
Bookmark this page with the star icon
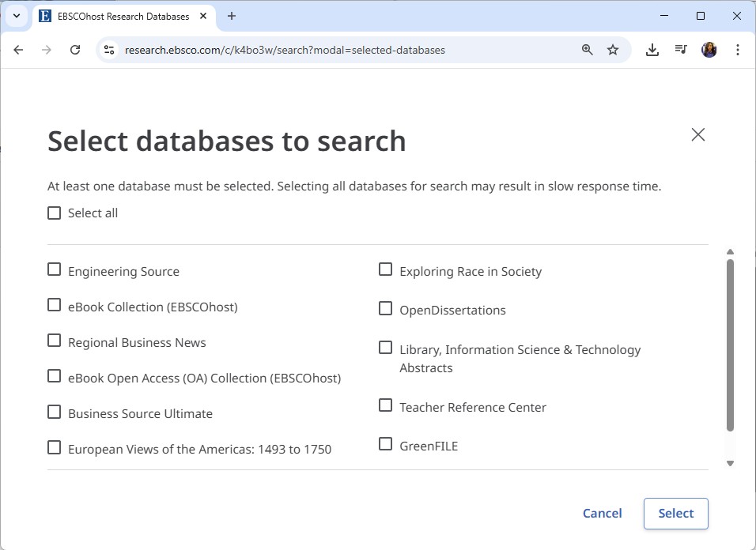point(613,50)
